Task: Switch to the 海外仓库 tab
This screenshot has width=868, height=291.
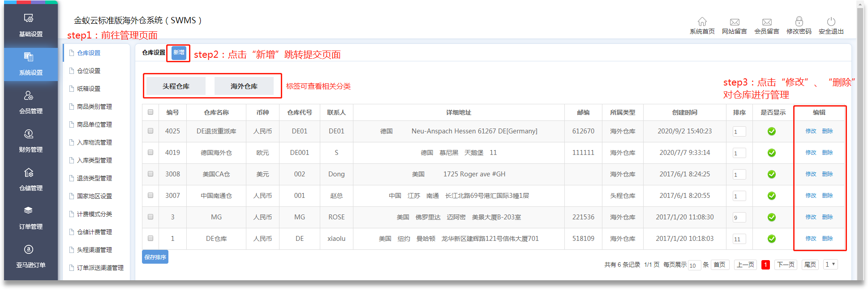Action: (244, 86)
